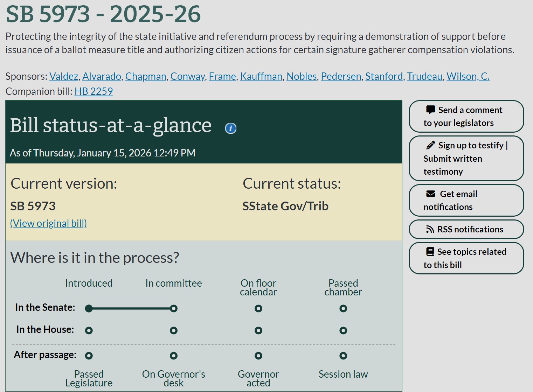Click the As of Thursday, January 15 timestamp
This screenshot has width=533, height=392.
tap(103, 153)
